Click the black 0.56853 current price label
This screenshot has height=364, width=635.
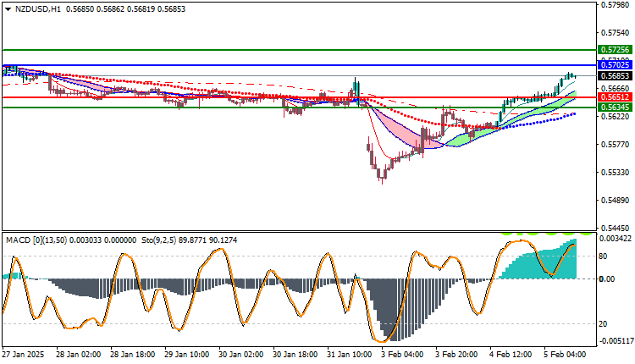(x=615, y=75)
